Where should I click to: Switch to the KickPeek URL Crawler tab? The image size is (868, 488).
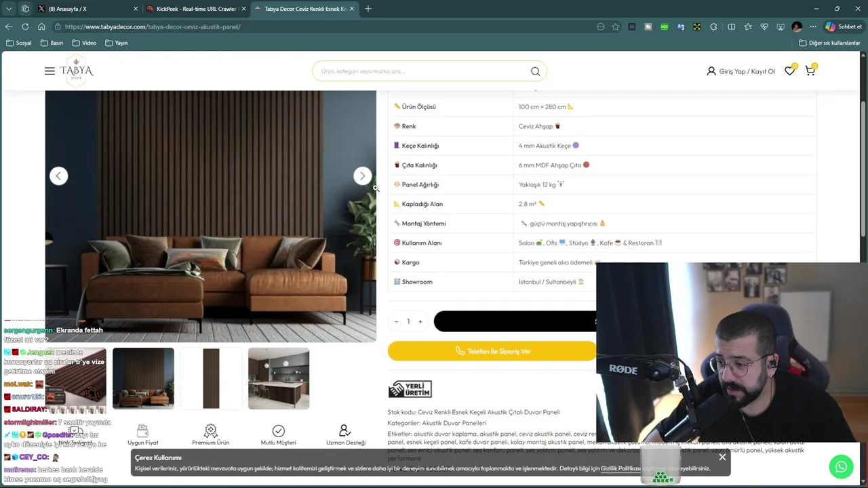click(x=195, y=9)
